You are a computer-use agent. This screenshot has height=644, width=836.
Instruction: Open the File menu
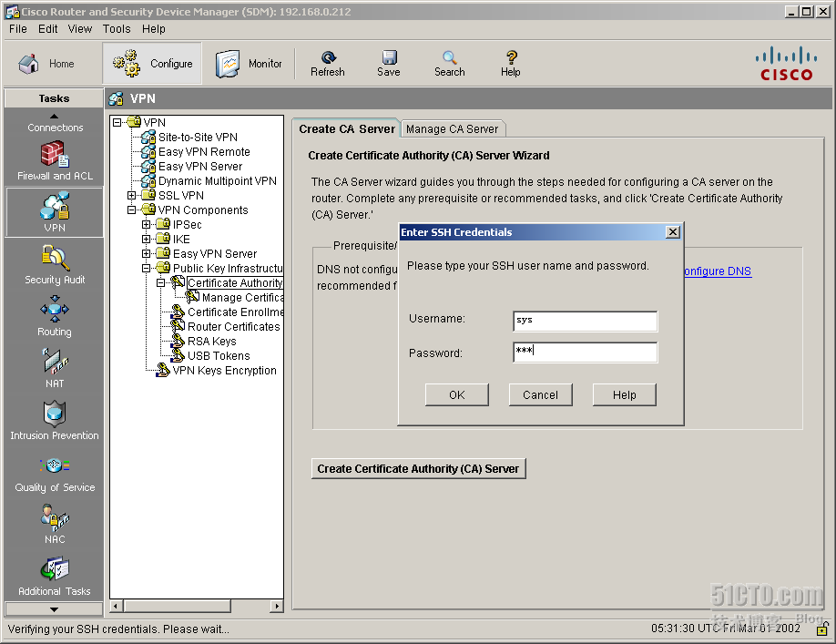(x=17, y=29)
